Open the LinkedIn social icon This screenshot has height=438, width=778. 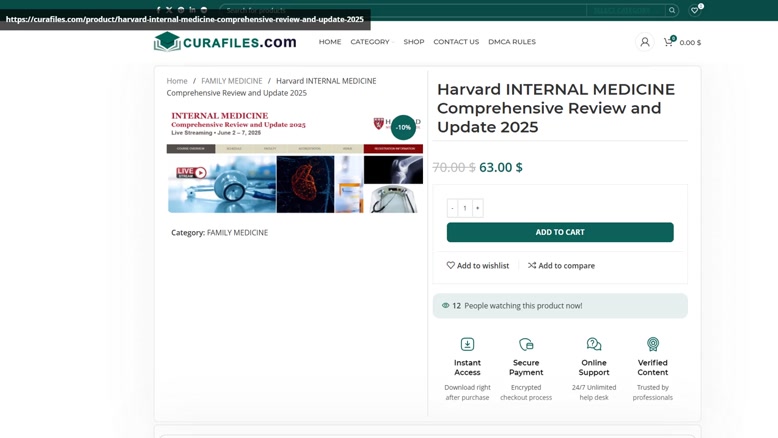pos(192,9)
